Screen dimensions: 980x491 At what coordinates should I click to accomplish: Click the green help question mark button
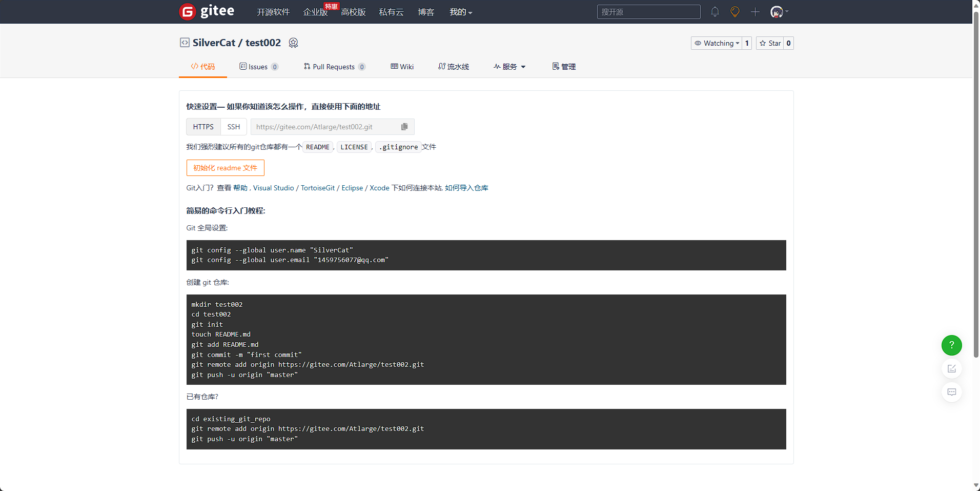click(951, 345)
